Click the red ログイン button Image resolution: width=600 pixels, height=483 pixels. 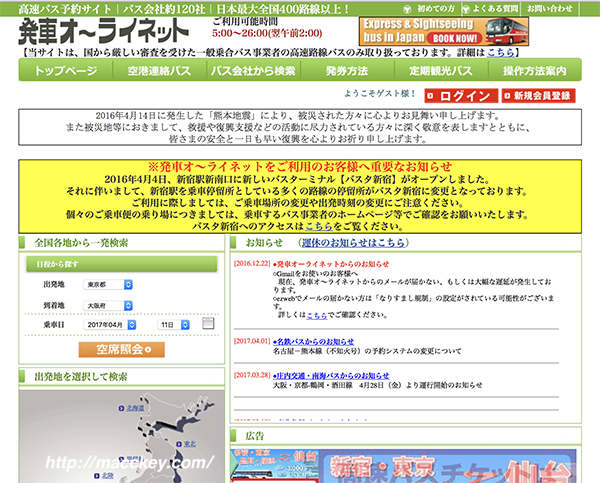click(461, 96)
